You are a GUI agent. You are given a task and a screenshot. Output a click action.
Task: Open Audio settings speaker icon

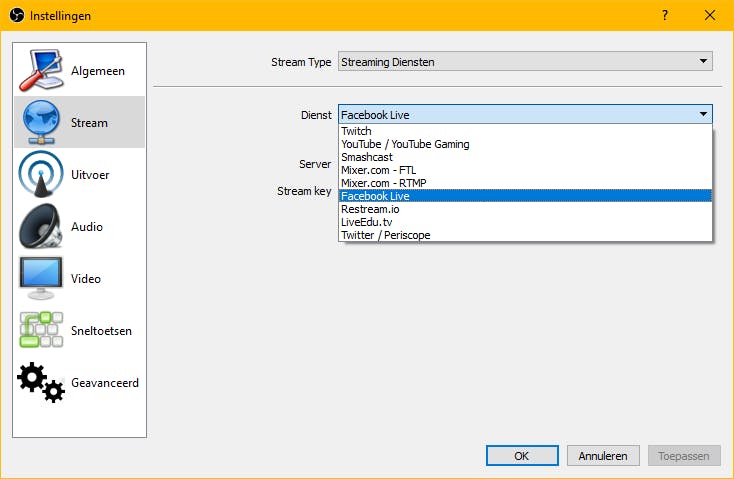click(41, 226)
